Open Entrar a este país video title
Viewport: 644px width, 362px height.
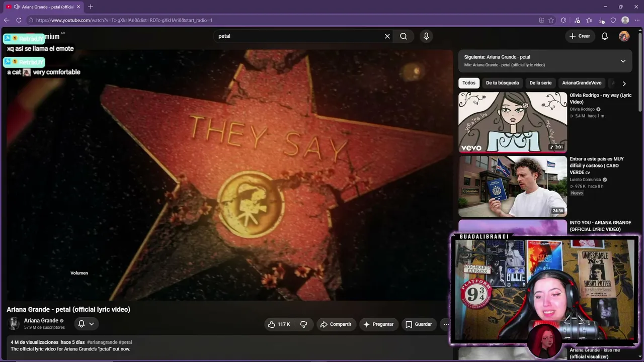(597, 165)
